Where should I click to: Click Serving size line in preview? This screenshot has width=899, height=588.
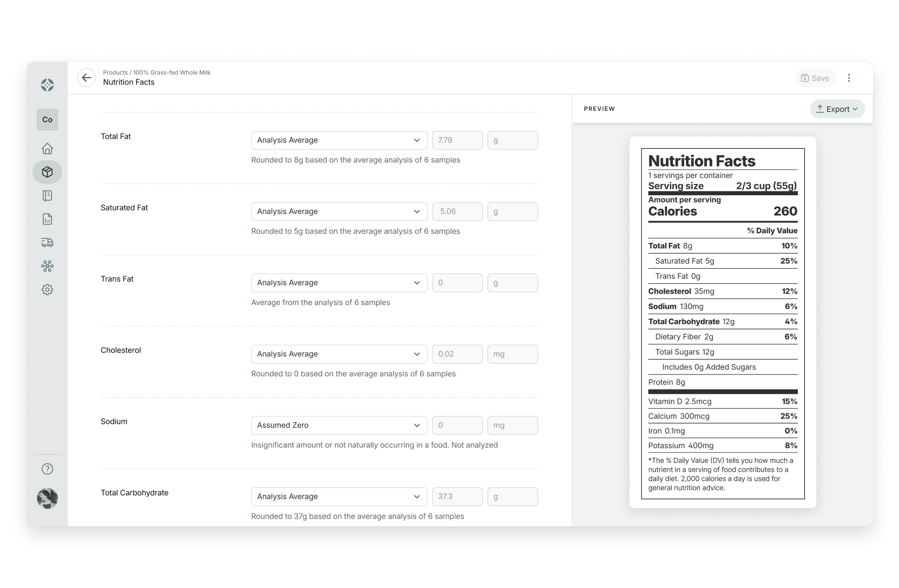click(722, 186)
